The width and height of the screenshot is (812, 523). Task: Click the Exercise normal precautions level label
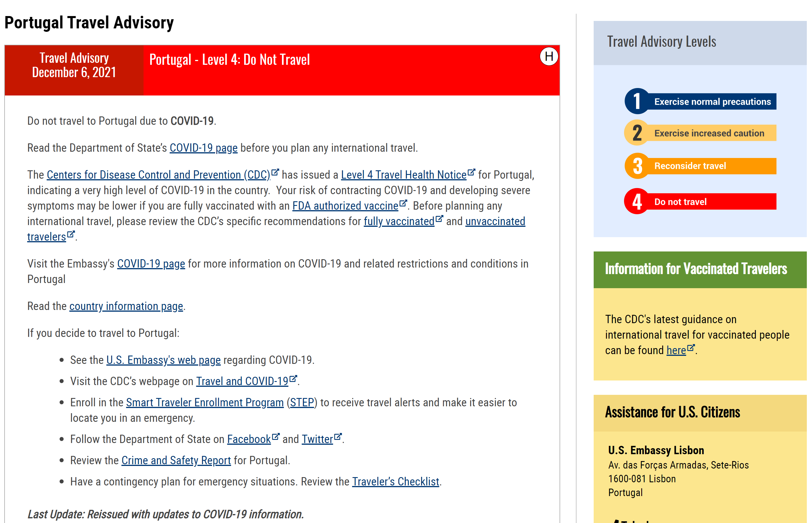coord(713,102)
